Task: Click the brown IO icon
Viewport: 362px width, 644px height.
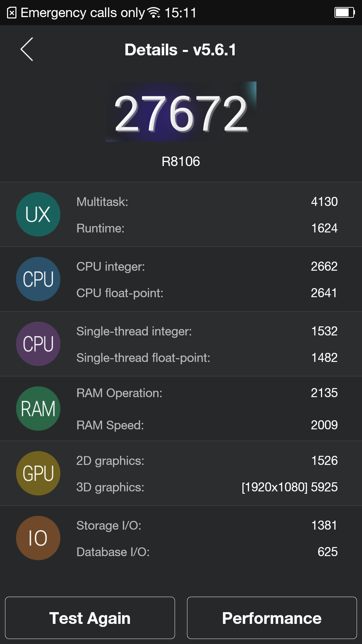Action: 38,538
